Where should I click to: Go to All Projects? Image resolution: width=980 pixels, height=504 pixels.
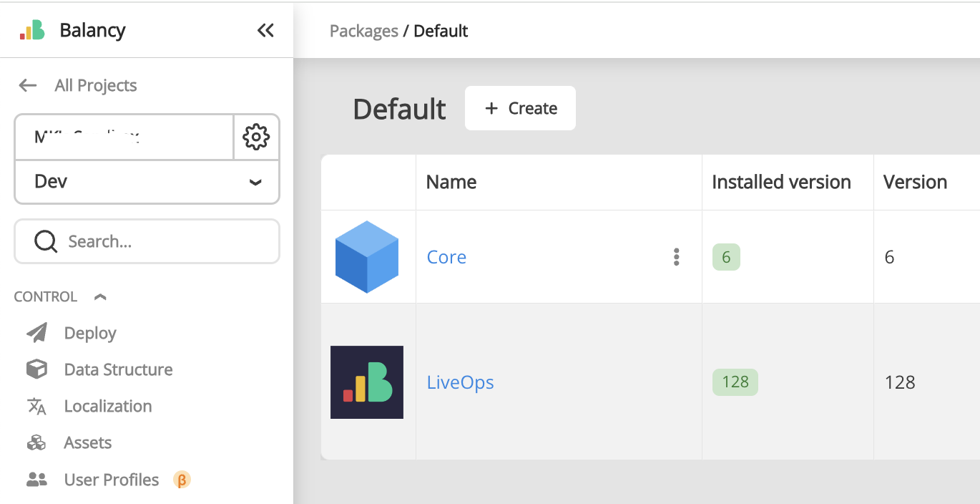[96, 85]
